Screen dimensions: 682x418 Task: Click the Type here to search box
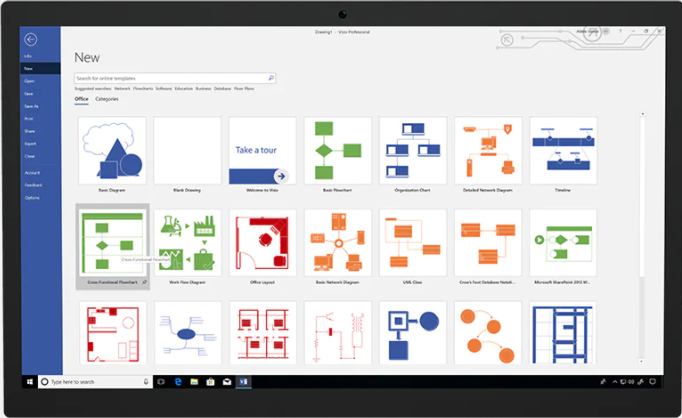95,382
